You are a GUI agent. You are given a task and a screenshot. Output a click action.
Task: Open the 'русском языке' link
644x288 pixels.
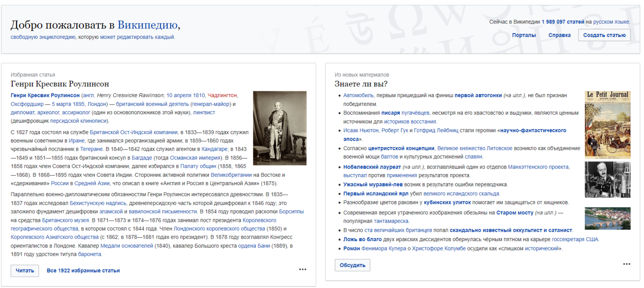click(x=611, y=22)
